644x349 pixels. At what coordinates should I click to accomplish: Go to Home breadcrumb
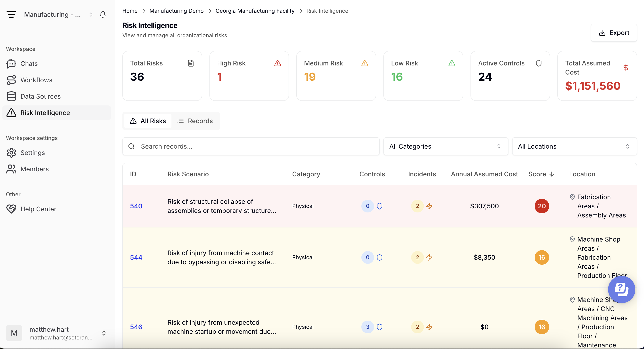[130, 11]
